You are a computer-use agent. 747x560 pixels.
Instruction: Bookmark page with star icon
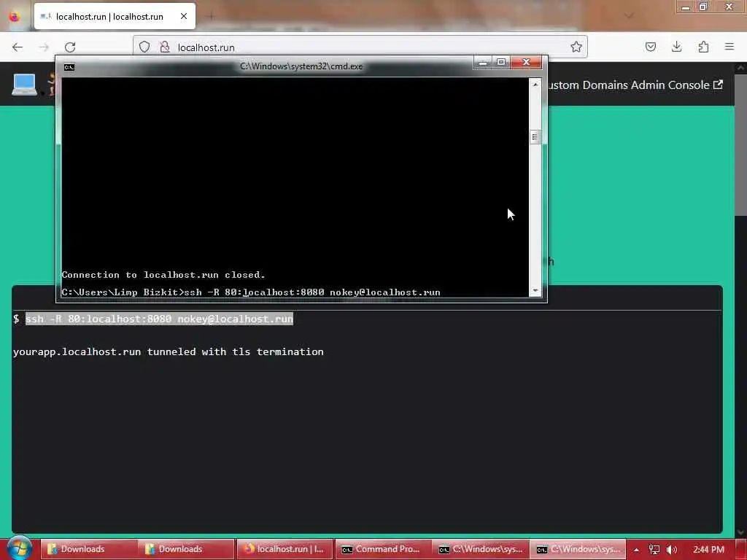576,47
